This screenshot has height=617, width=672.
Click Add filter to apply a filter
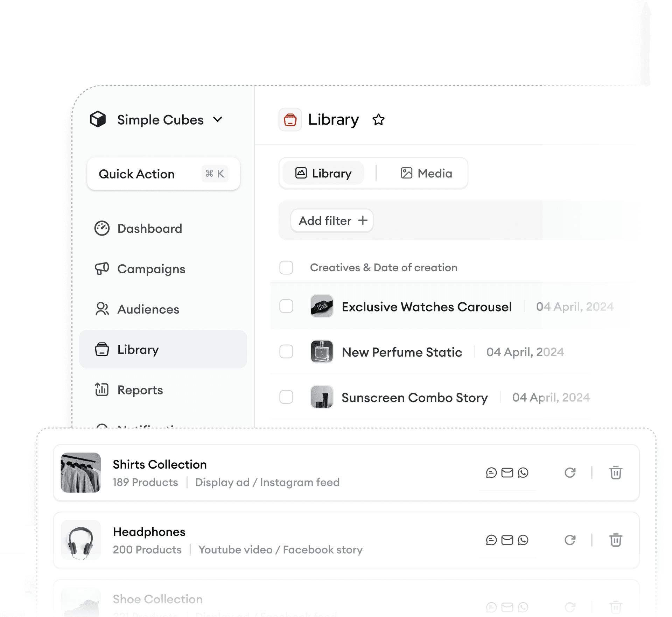click(x=331, y=220)
